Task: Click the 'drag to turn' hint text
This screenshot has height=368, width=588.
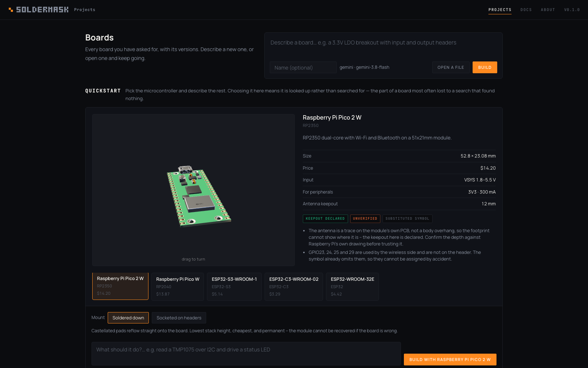Action: (193, 259)
